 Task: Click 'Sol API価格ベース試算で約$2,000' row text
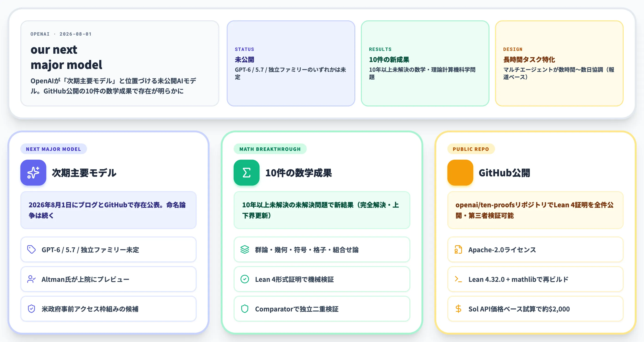[x=519, y=309]
